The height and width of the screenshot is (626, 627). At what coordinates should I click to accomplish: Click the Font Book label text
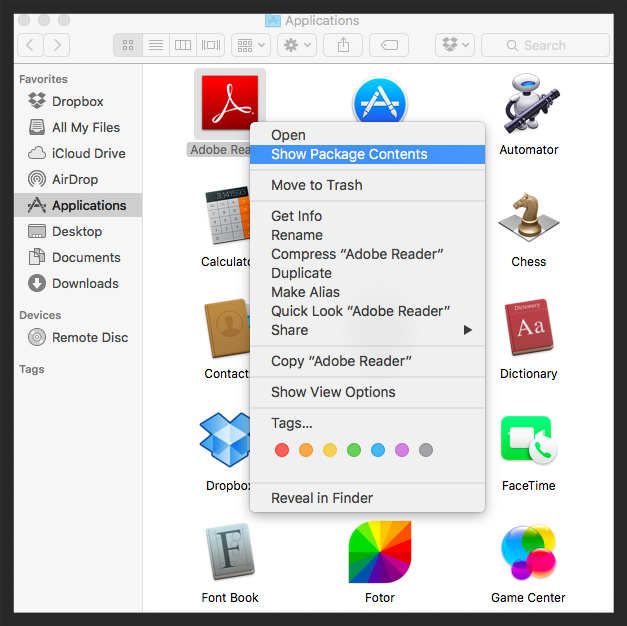pos(230,598)
